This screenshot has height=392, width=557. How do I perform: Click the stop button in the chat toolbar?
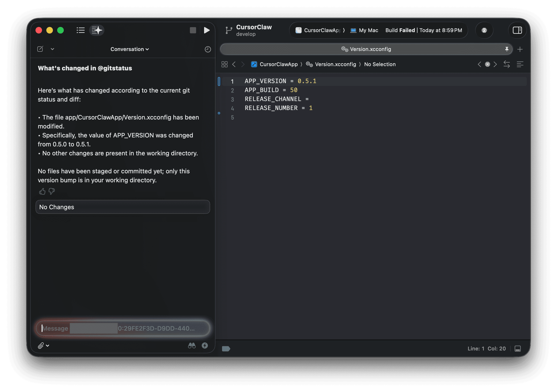click(193, 30)
